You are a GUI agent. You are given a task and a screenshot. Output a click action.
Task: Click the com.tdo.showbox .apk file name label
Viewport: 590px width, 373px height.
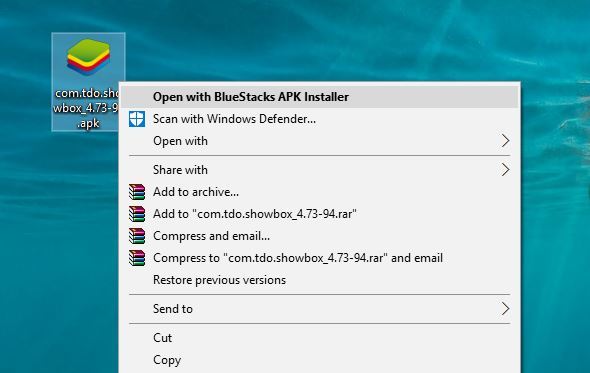86,108
